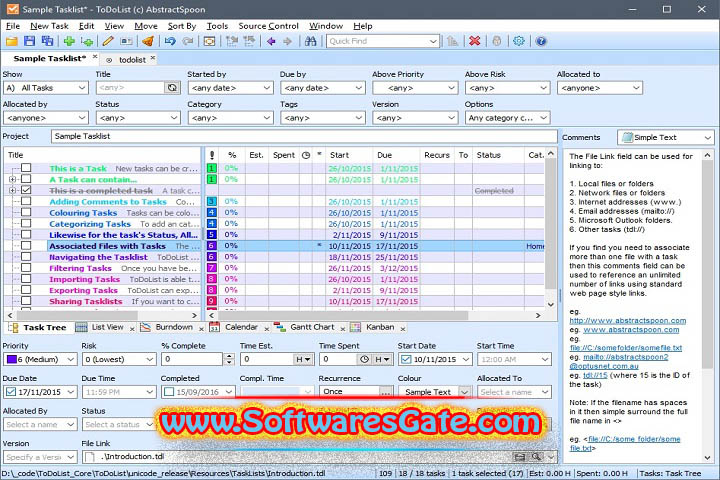Open the Allocated to filter dropdown
Screen dimensions: 720x480
(x=636, y=88)
